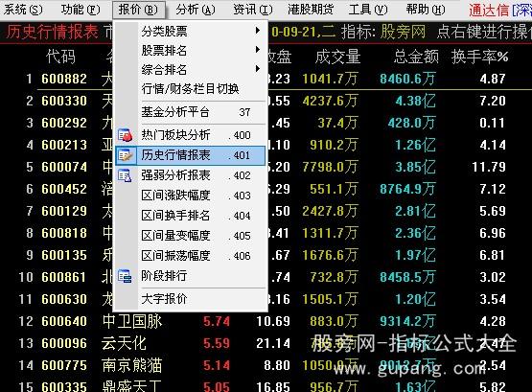This screenshot has height=392, width=532.
Task: Select stock code 600452
Action: (64, 189)
